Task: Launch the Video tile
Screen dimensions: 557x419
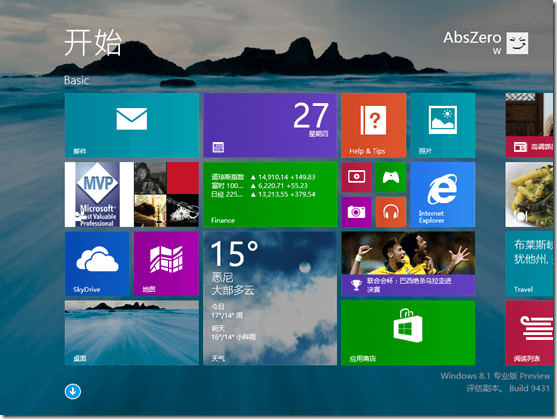Action: [x=356, y=177]
